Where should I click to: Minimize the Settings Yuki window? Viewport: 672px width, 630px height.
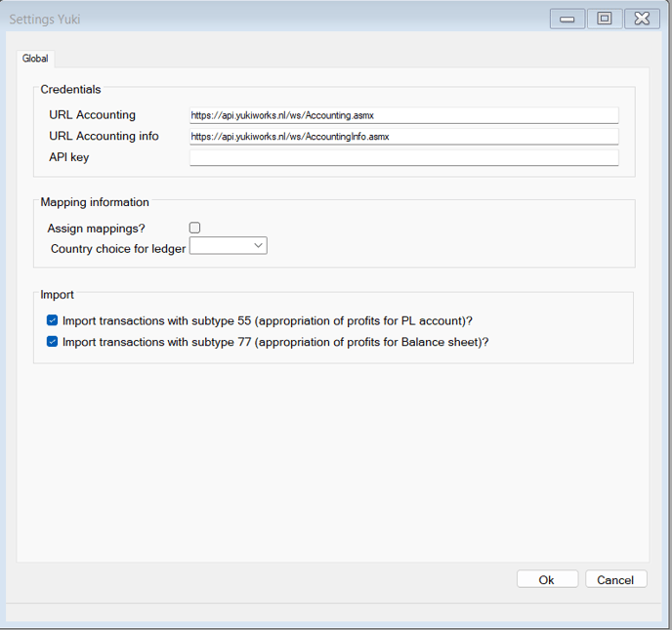coord(567,19)
